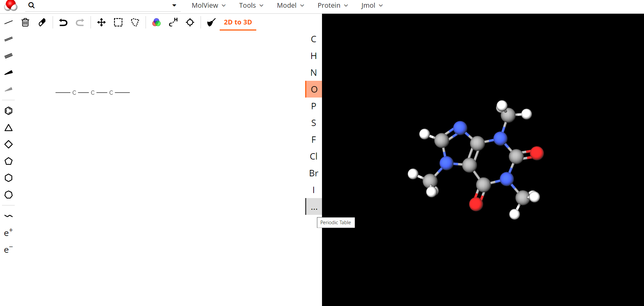Select the cyclohexane hexagon tool

8,178
